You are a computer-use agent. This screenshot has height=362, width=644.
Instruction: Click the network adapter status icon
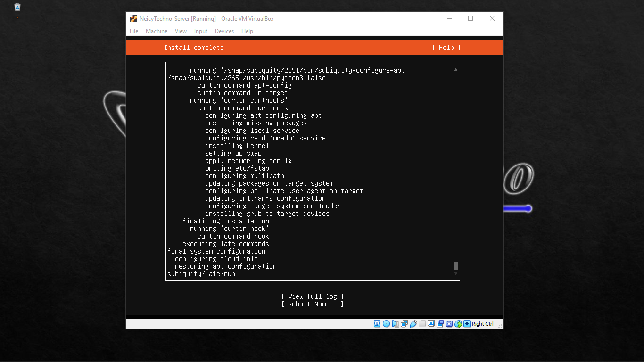pyautogui.click(x=404, y=324)
